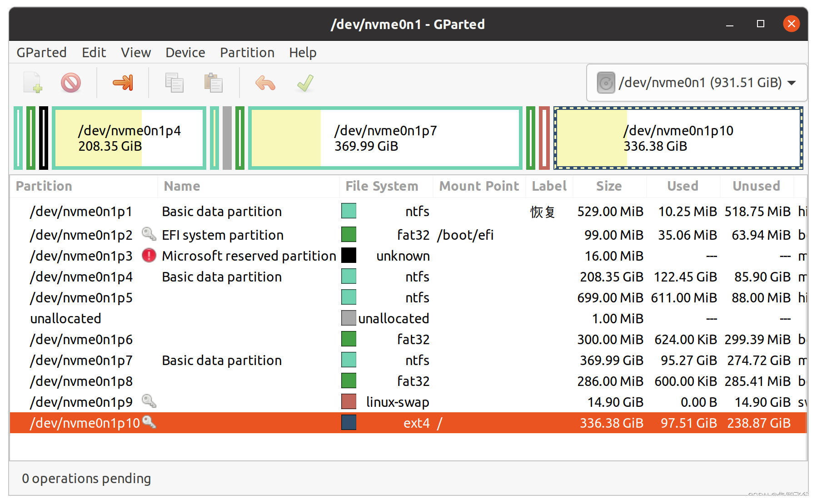Screen dimensions: 817x504
Task: Open the Device menu
Action: pos(185,52)
